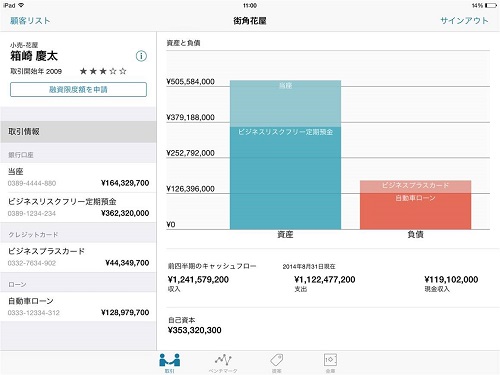
Task: Tap the battery icon in the status bar
Action: (491, 5)
